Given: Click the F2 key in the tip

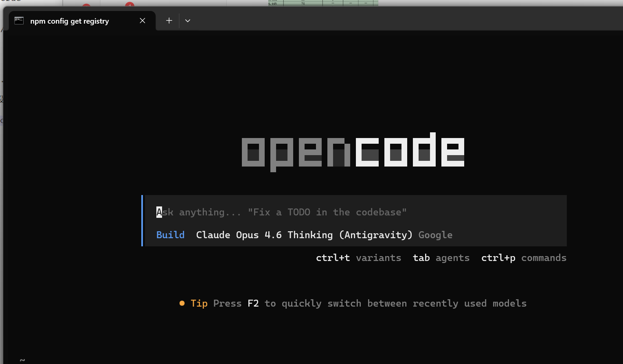Looking at the screenshot, I should [x=253, y=303].
